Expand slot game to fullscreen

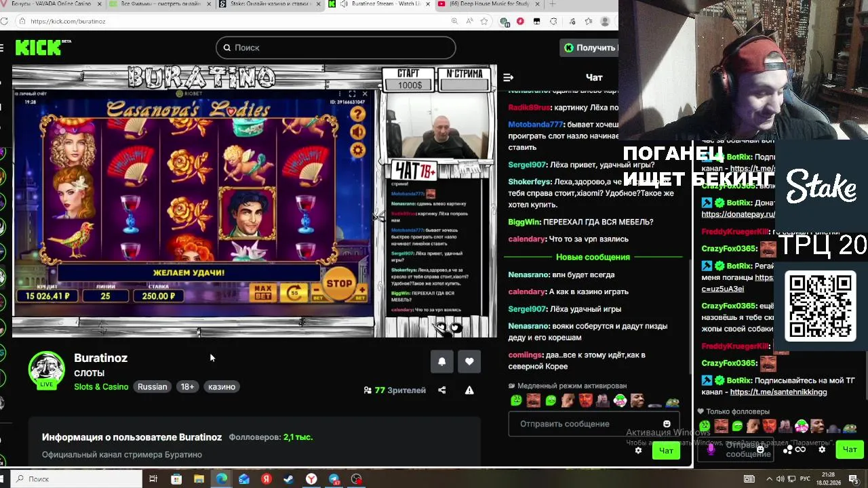click(352, 94)
